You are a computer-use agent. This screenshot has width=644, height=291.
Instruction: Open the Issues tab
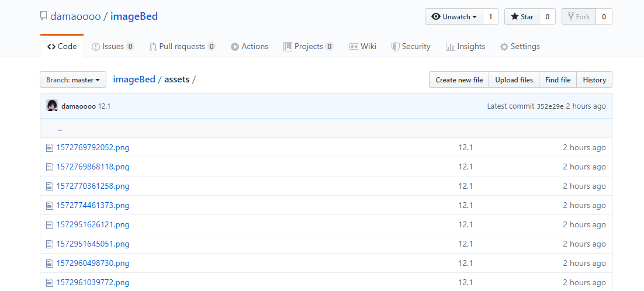click(x=113, y=46)
